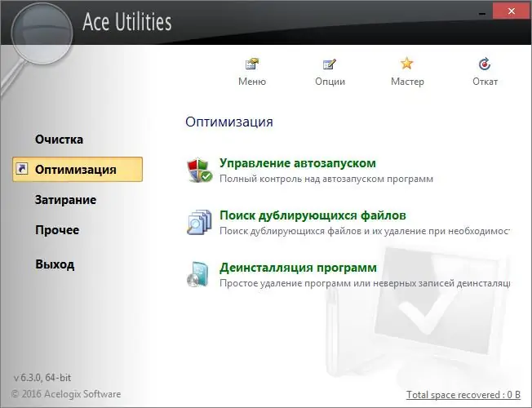Open the Меню toolbar icon
Viewport: 532px width, 408px height.
point(252,64)
